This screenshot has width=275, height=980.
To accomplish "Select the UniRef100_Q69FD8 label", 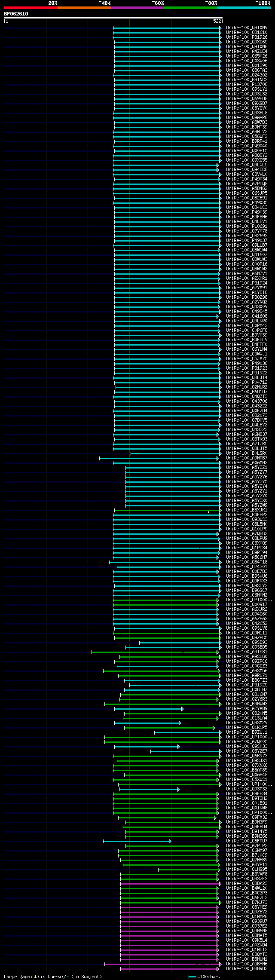I will pos(247,99).
